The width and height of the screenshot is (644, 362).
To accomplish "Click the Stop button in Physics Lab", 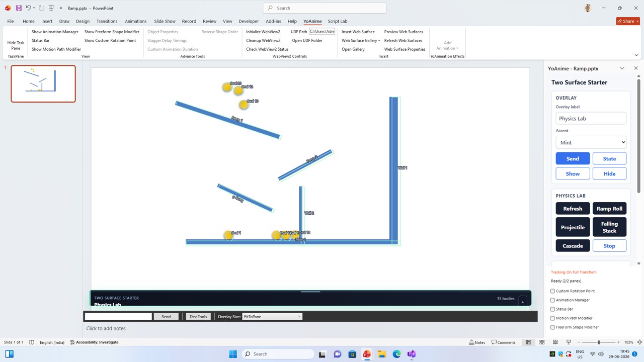I will point(609,246).
